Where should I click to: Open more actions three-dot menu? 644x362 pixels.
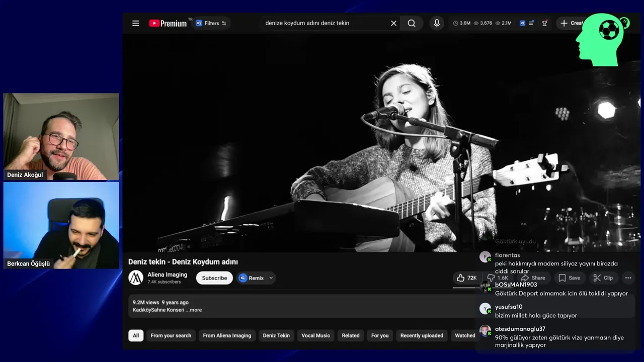[x=628, y=278]
